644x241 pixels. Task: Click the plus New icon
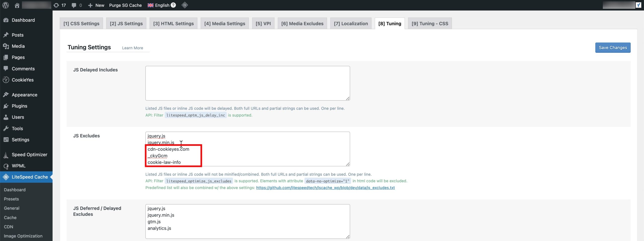pos(90,5)
